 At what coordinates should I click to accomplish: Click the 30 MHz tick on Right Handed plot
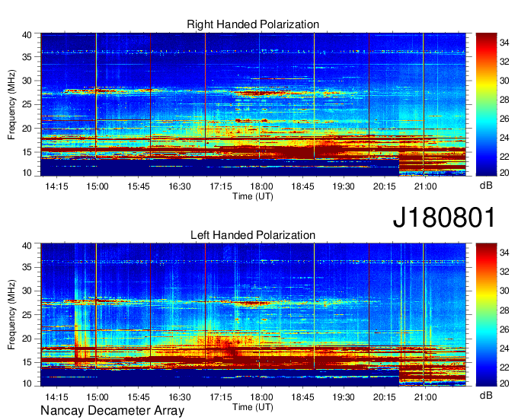27,81
